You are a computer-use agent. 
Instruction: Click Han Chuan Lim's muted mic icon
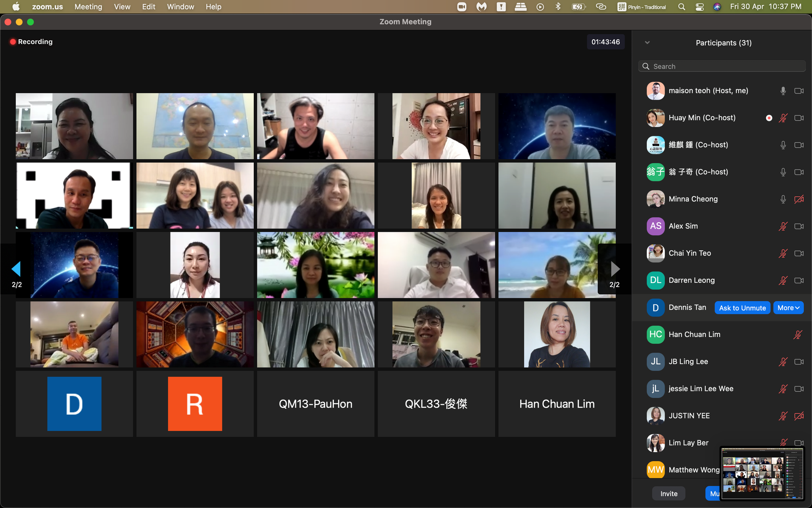click(797, 335)
